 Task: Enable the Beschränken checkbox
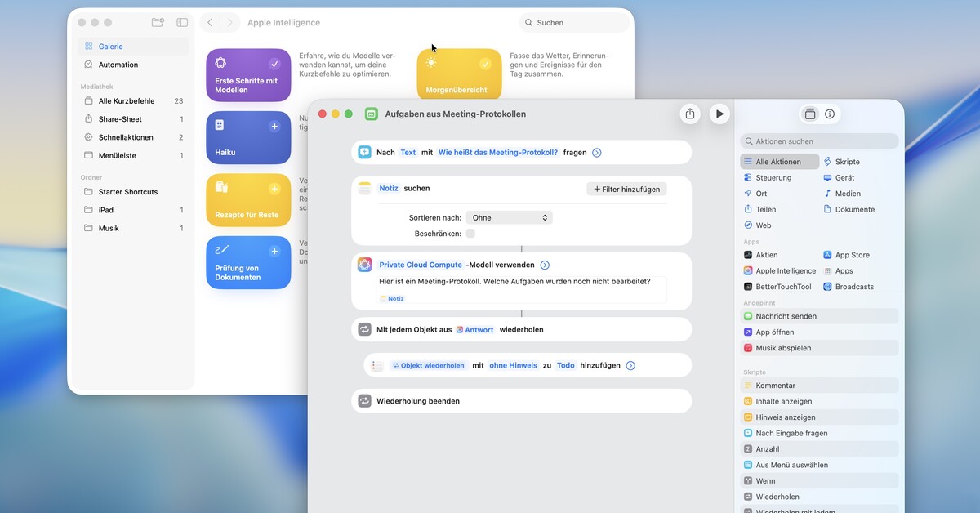(470, 234)
